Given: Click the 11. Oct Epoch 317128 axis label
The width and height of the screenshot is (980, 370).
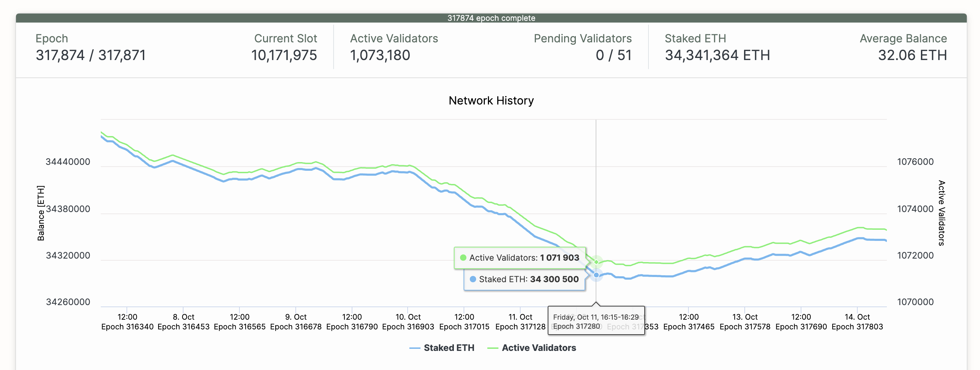Looking at the screenshot, I should [x=521, y=322].
